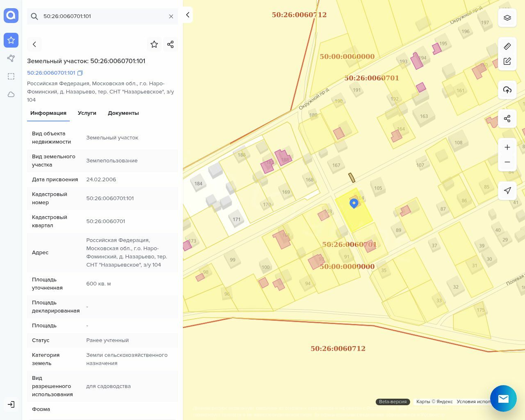The height and width of the screenshot is (420, 525).
Task: Click the my-location arrow button
Action: [x=507, y=191]
